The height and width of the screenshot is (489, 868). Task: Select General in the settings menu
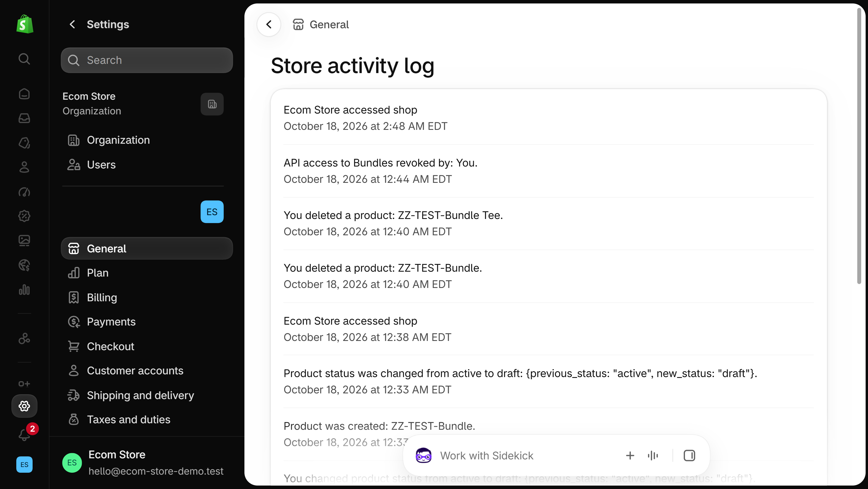147,248
